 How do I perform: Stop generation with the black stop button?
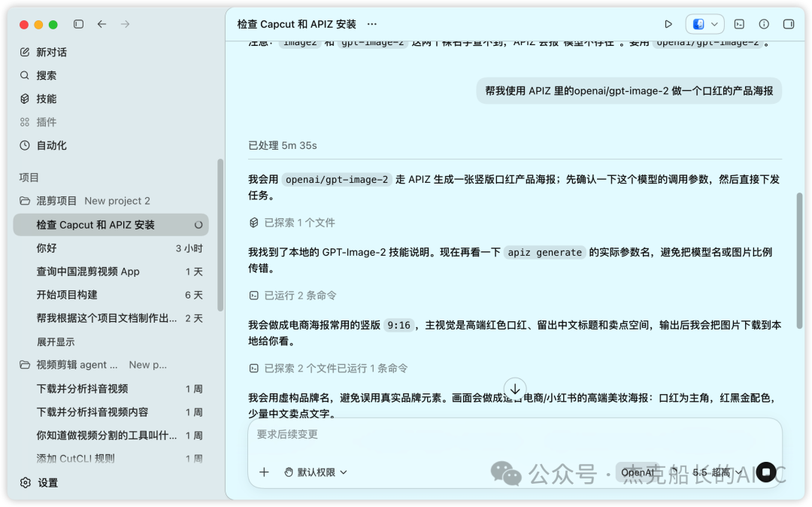coord(766,472)
